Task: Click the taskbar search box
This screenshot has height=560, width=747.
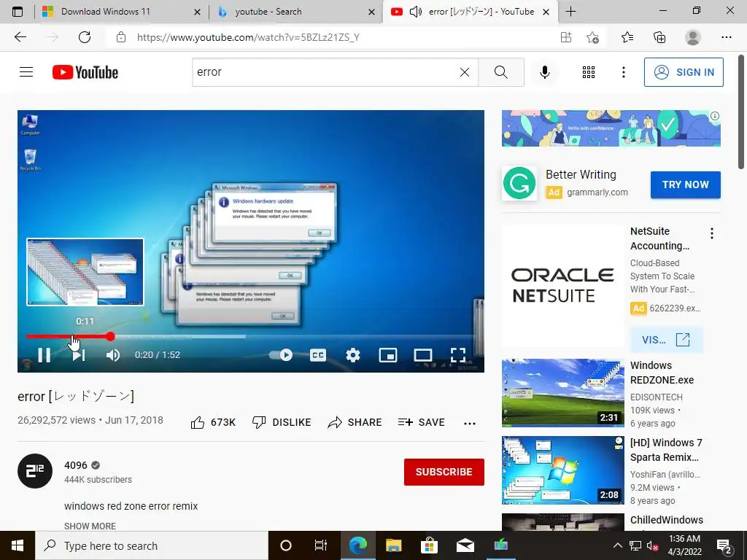Action: [x=152, y=545]
